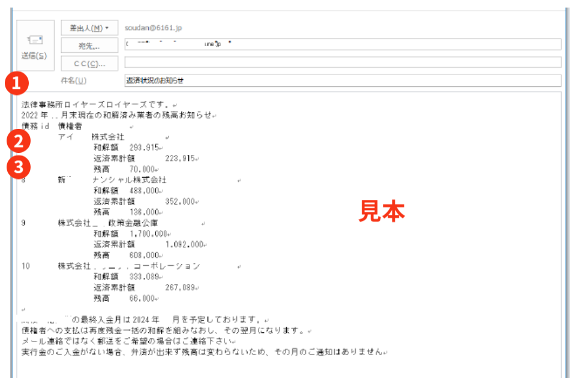This screenshot has width=588, height=378.
Task: Click the ナンシャル株式会社 creditor line
Action: pos(112,180)
